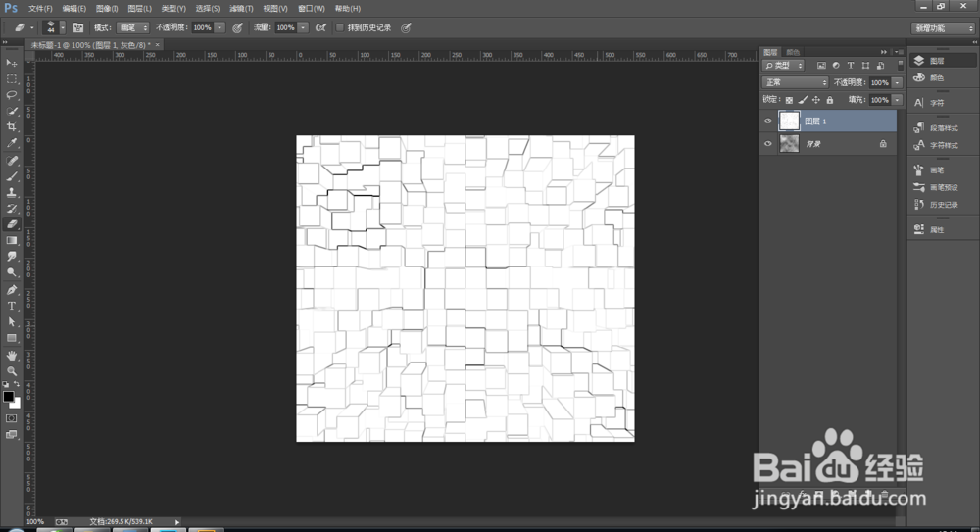Select the Rectangle shape tool
980x532 pixels.
coord(11,338)
